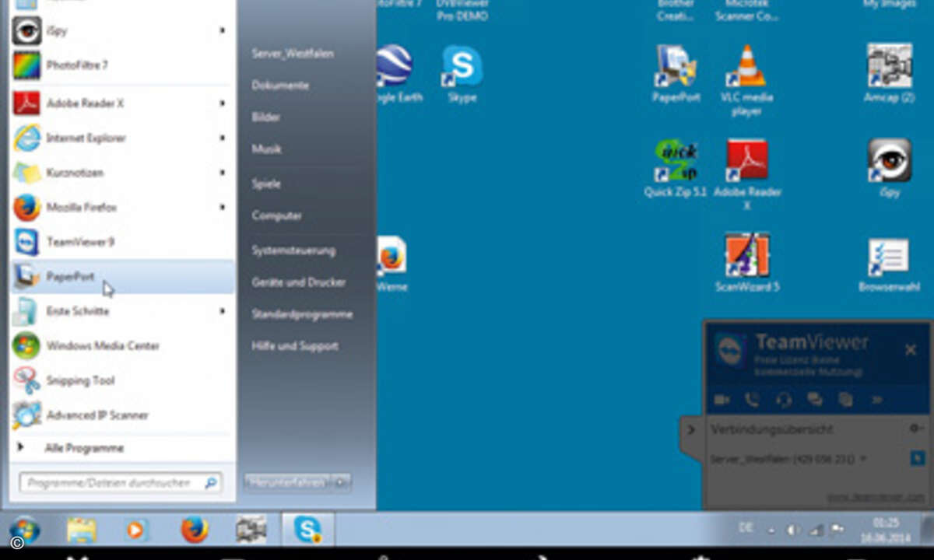Start Advanced IP Scanner
The image size is (934, 560).
[x=121, y=415]
